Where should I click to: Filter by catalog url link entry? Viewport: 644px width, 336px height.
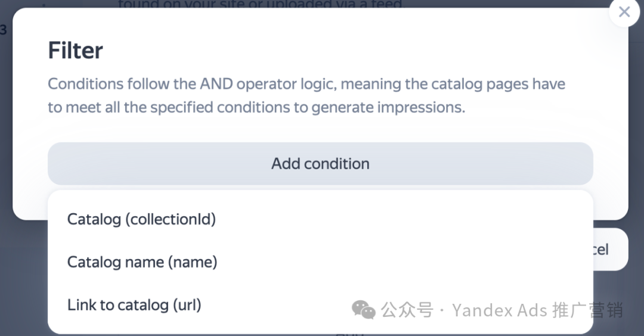click(134, 305)
